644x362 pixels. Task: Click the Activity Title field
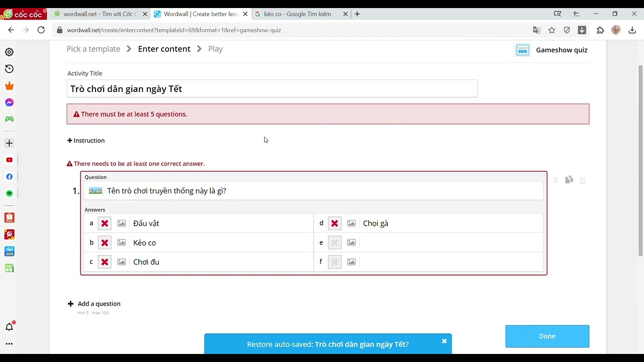click(272, 88)
